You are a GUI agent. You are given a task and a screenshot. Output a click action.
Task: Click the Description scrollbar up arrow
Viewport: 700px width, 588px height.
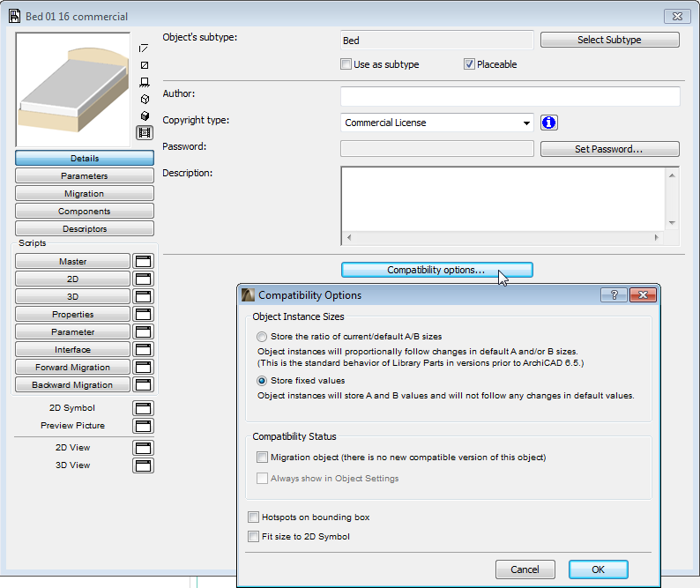(x=672, y=175)
